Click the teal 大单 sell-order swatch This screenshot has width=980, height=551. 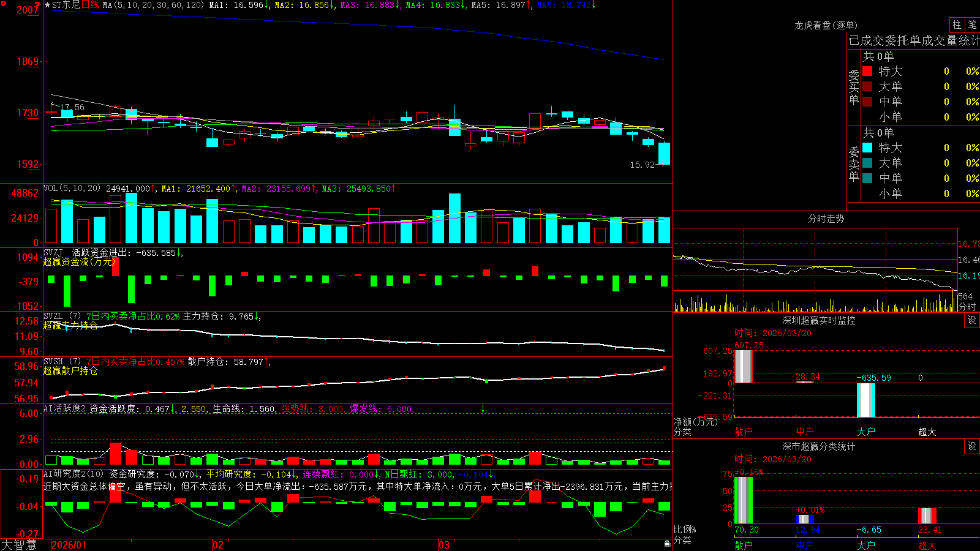tap(867, 163)
